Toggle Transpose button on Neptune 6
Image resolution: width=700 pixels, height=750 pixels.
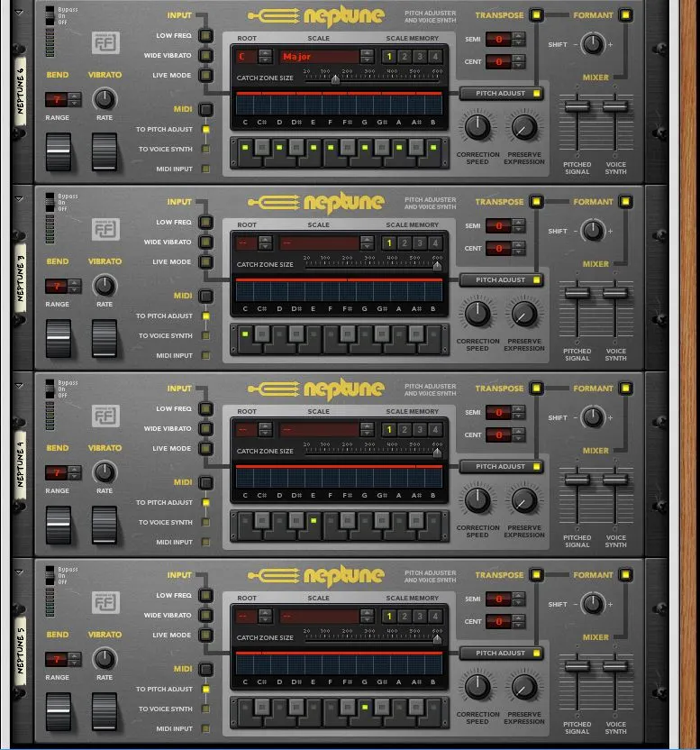[x=536, y=14]
